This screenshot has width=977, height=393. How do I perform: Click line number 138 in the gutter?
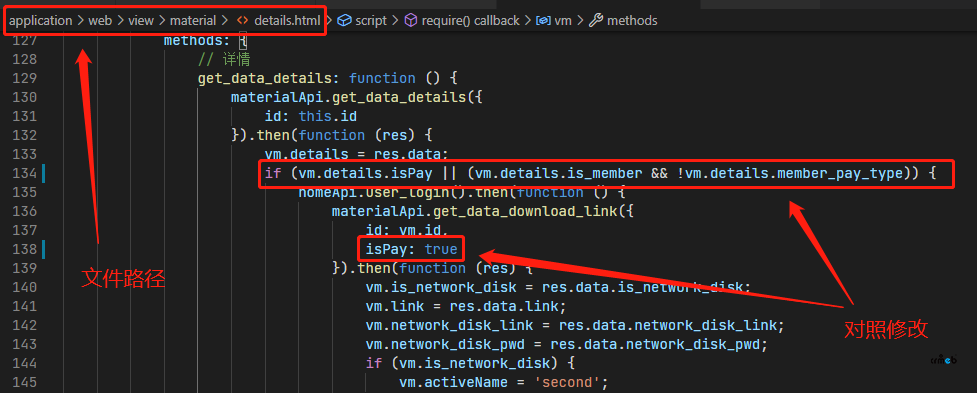coord(24,249)
